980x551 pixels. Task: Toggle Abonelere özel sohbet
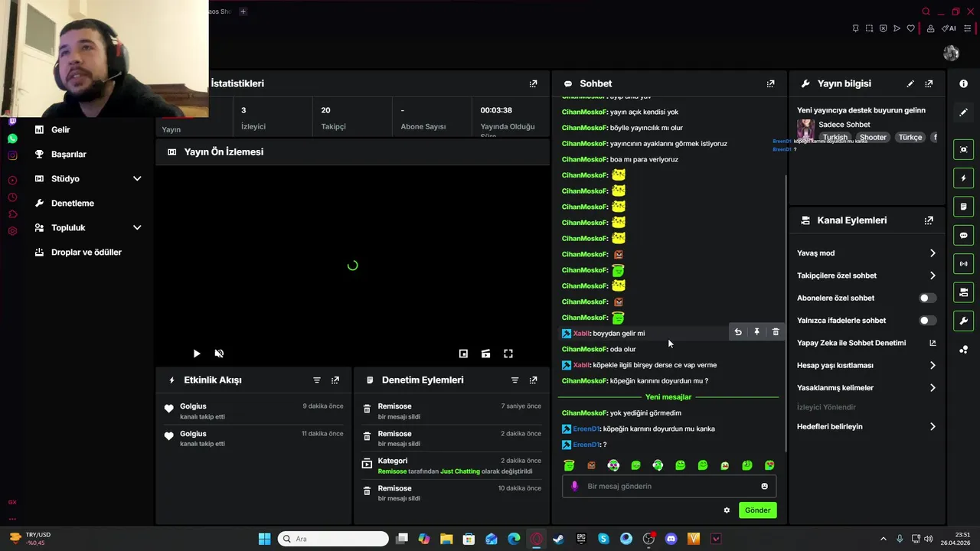[927, 298]
